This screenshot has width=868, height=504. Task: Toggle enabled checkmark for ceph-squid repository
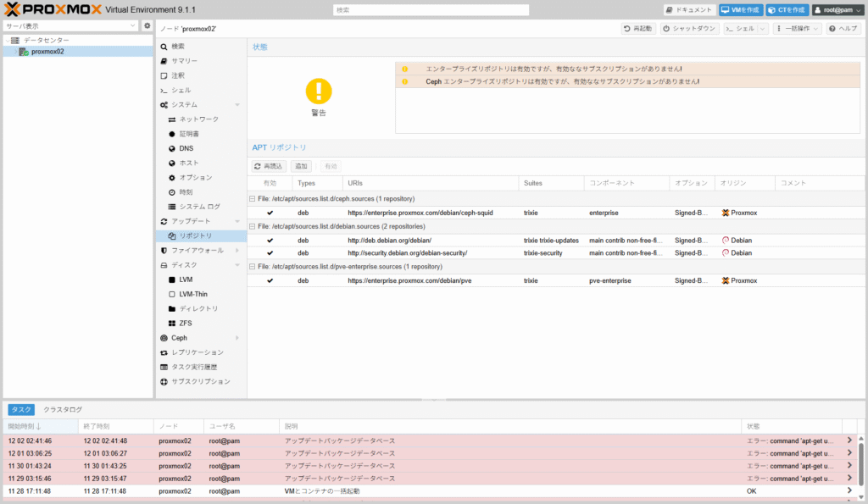270,213
